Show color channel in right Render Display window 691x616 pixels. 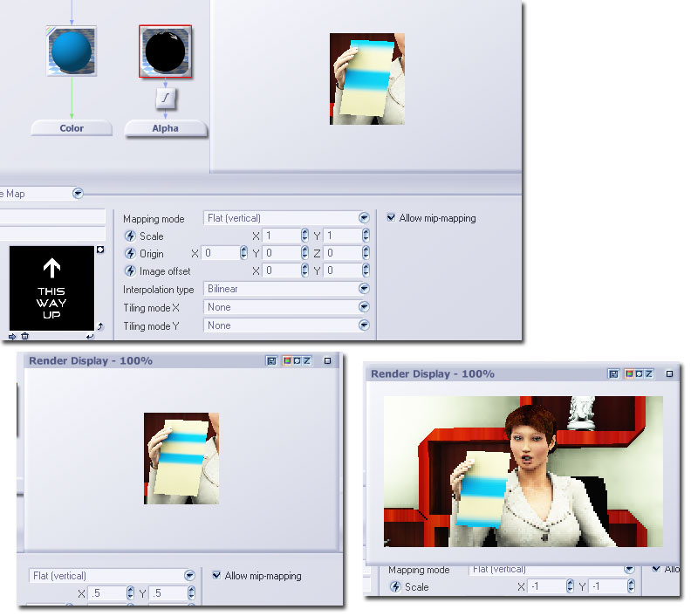pyautogui.click(x=629, y=374)
